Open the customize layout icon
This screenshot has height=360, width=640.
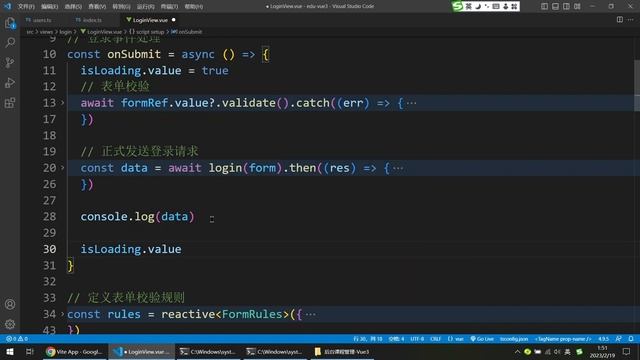[577, 6]
